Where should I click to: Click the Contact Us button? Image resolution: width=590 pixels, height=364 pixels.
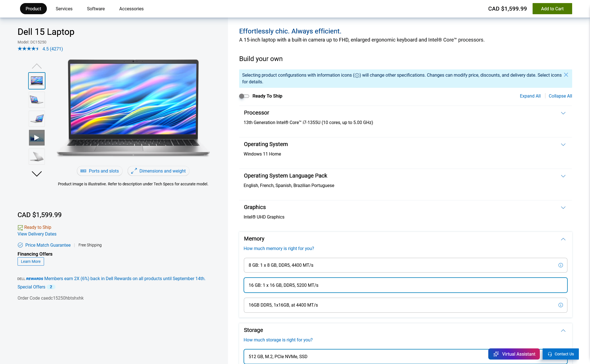(x=561, y=354)
